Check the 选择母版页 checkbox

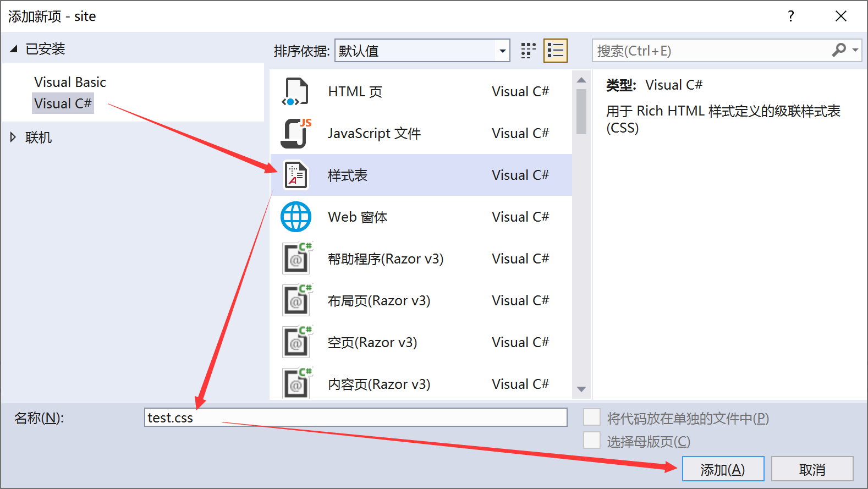pyautogui.click(x=592, y=441)
